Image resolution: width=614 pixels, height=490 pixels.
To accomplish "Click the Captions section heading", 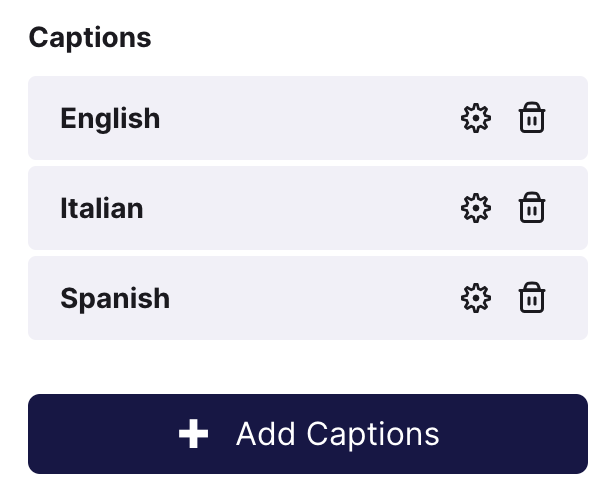I will (90, 38).
